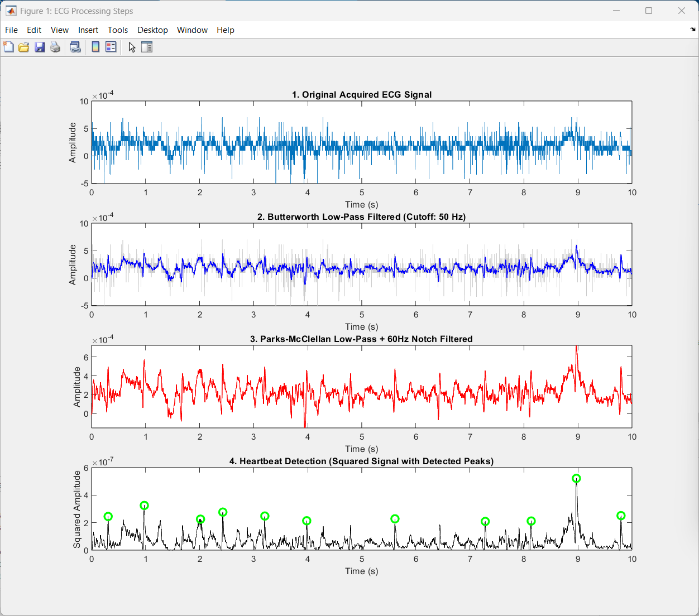Open the Insert menu
The image size is (699, 616).
tap(88, 30)
